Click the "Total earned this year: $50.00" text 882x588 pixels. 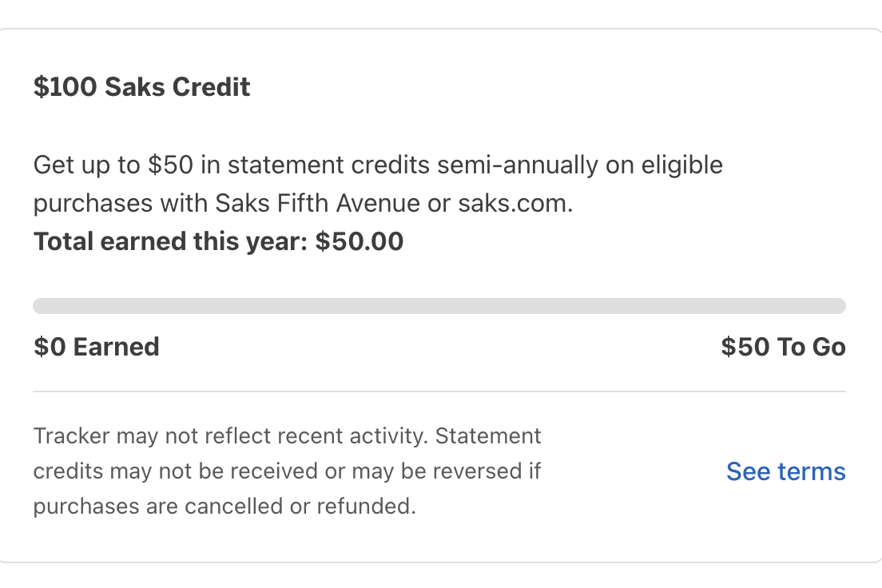217,240
